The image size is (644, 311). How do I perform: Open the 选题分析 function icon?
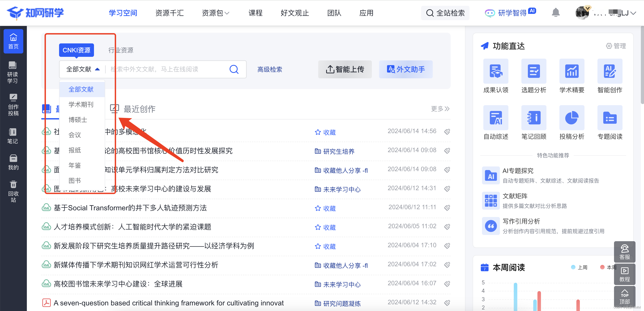pos(533,71)
